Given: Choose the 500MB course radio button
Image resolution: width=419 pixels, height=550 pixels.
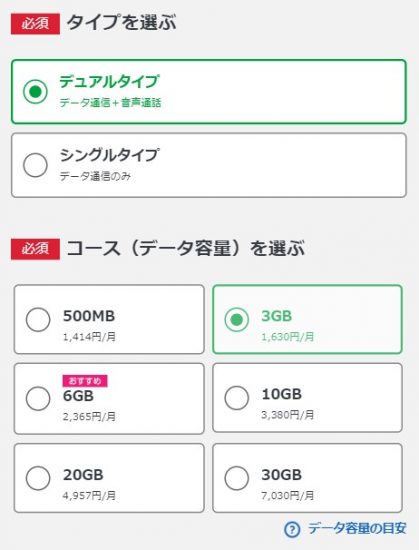Looking at the screenshot, I should point(38,320).
